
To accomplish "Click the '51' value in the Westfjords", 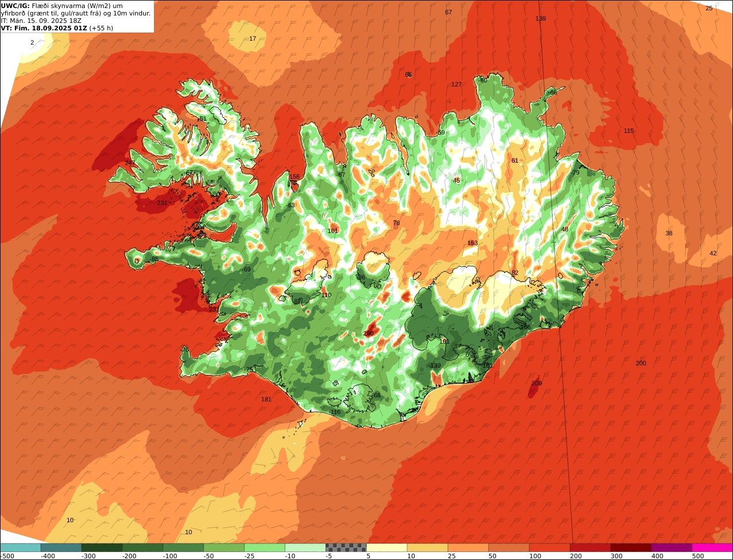I will point(203,119).
